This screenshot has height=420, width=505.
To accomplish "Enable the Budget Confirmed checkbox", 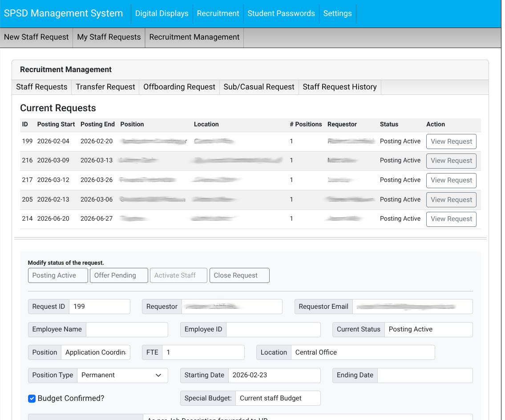I will [32, 399].
